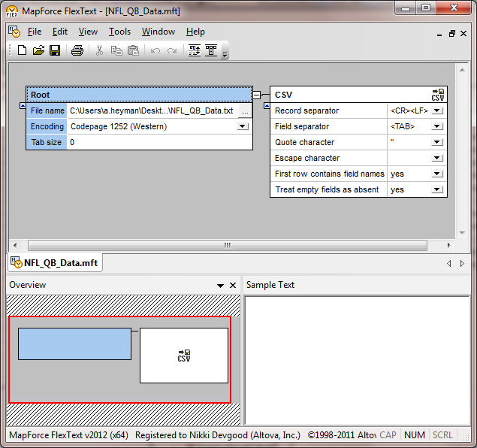Click the auto-layout toolbar icon with arrows
477x448 pixels.
pos(195,50)
